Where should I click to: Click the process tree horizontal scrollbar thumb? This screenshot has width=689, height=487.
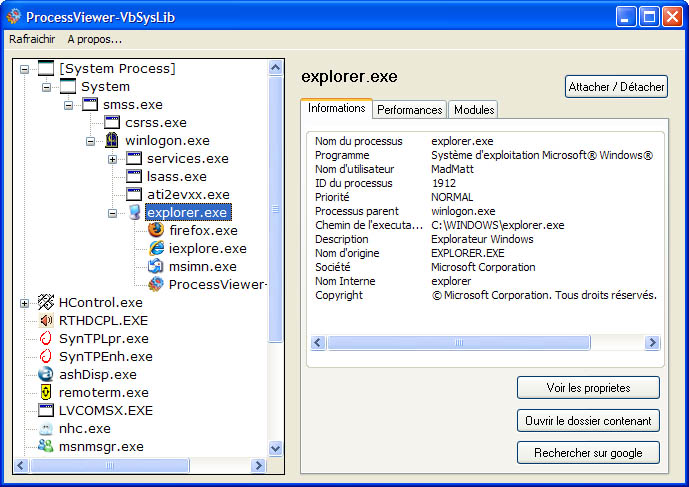[x=110, y=465]
